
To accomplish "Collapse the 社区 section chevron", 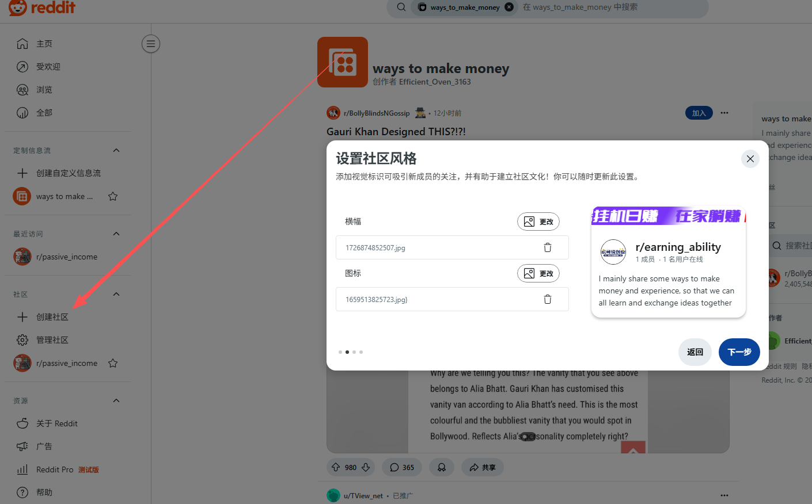I will pyautogui.click(x=116, y=293).
